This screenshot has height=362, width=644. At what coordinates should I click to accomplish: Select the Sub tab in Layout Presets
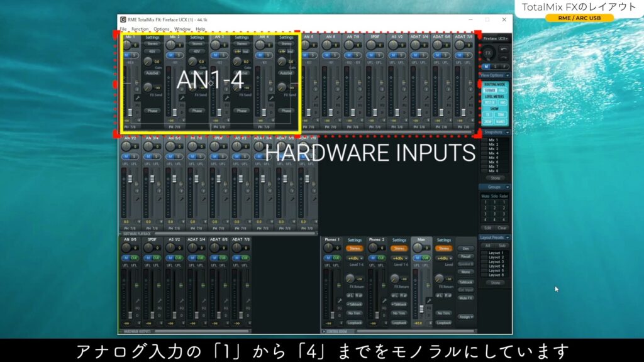(x=502, y=246)
